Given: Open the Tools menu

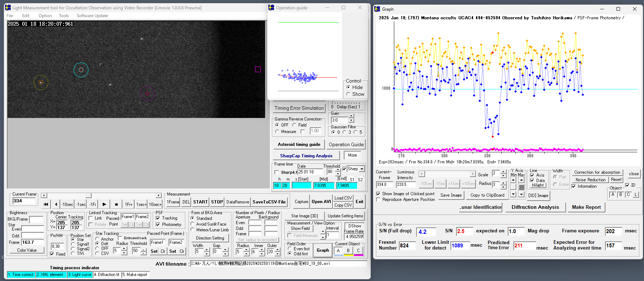Looking at the screenshot, I should (x=64, y=16).
